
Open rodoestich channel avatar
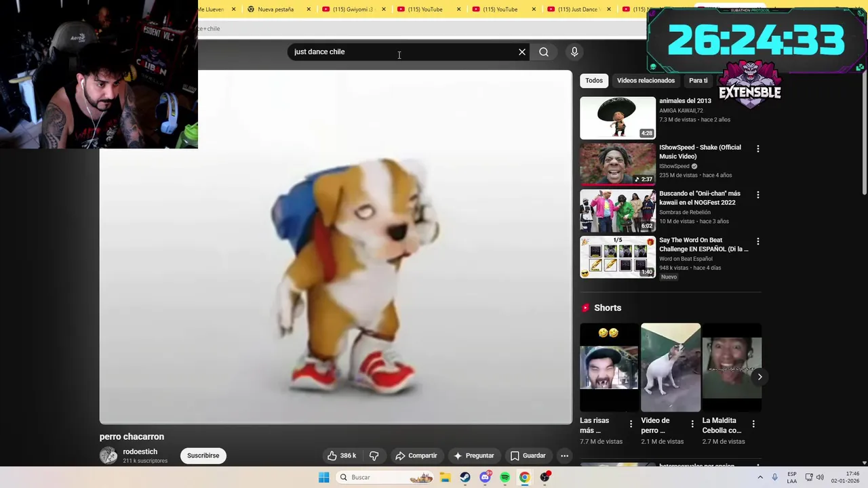(108, 455)
